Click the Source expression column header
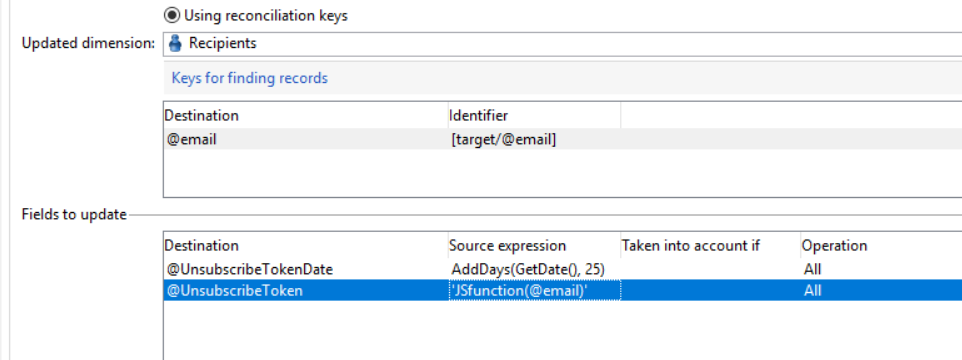The width and height of the screenshot is (962, 360). [x=507, y=246]
